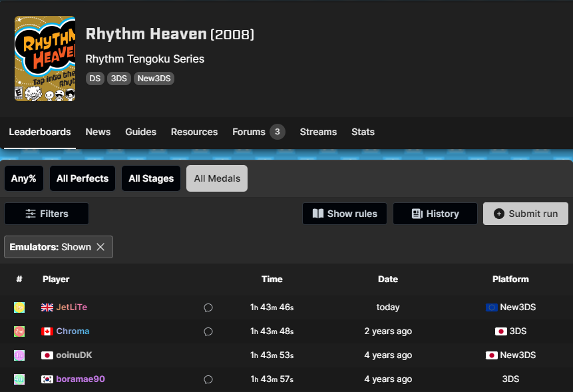Screen dimensions: 573x392
Task: Open the Resources tab
Action: [x=194, y=132]
